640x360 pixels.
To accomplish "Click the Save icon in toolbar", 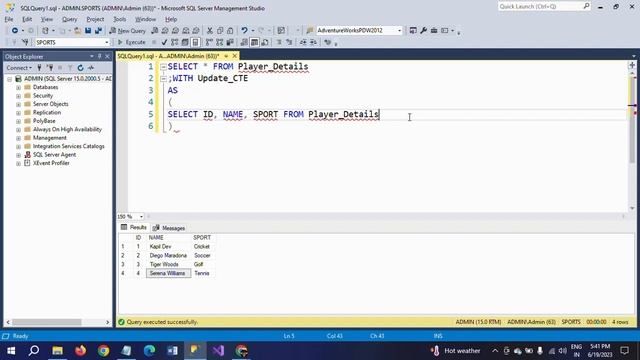I will pyautogui.click(x=88, y=31).
